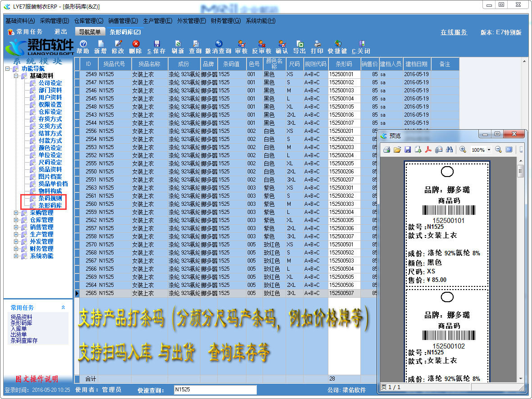The width and height of the screenshot is (532, 399).
Task: Collapse the 功能导航 tree root
Action: 8,68
